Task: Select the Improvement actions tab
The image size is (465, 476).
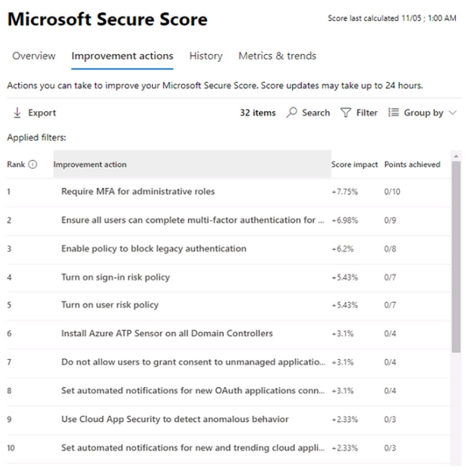Action: [122, 56]
